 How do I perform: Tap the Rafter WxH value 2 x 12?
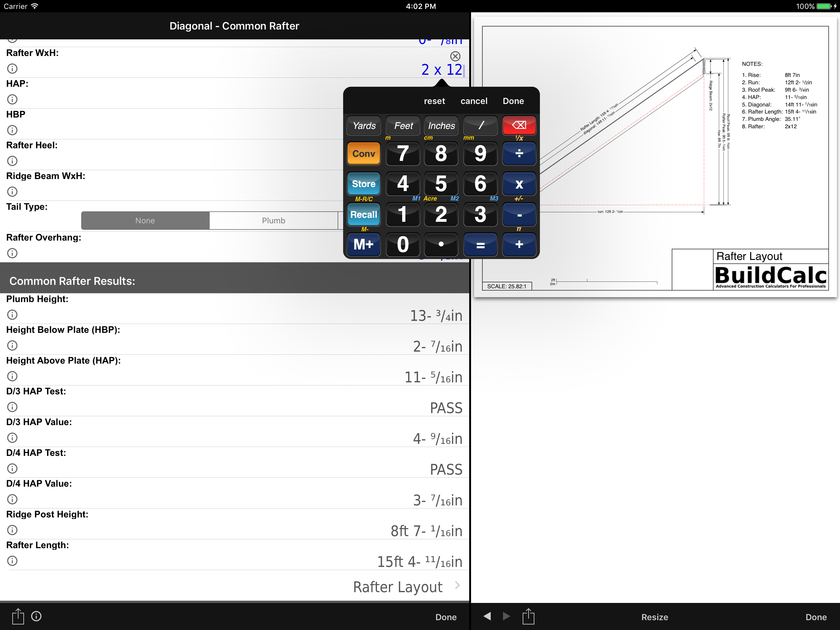point(441,70)
